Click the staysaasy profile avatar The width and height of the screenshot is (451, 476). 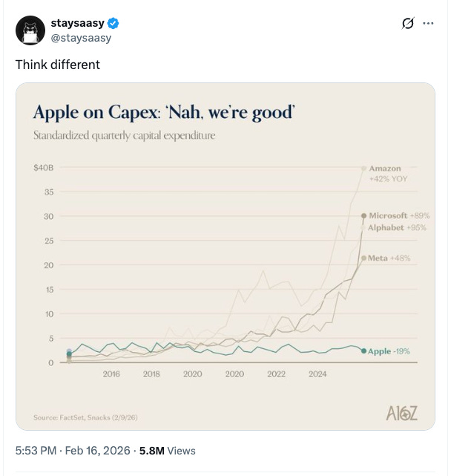click(x=30, y=30)
